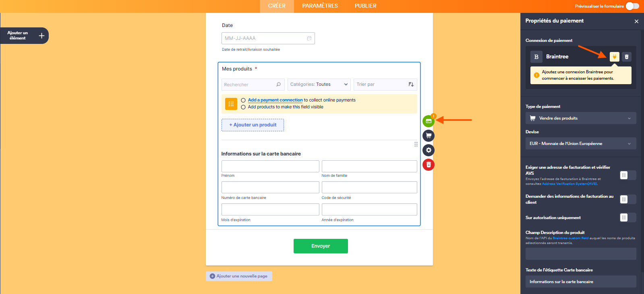Image resolution: width=644 pixels, height=294 pixels.
Task: Expand the Type de paiement dropdown
Action: pyautogui.click(x=580, y=118)
